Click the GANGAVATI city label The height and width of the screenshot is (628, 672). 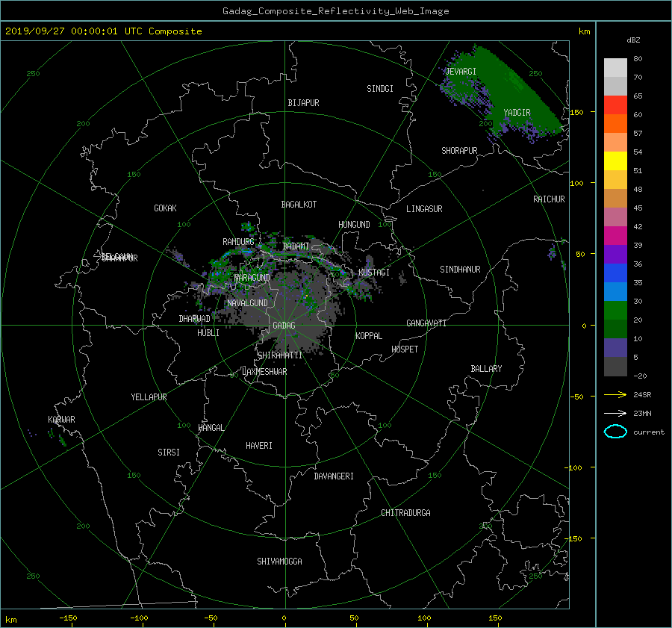(x=426, y=323)
